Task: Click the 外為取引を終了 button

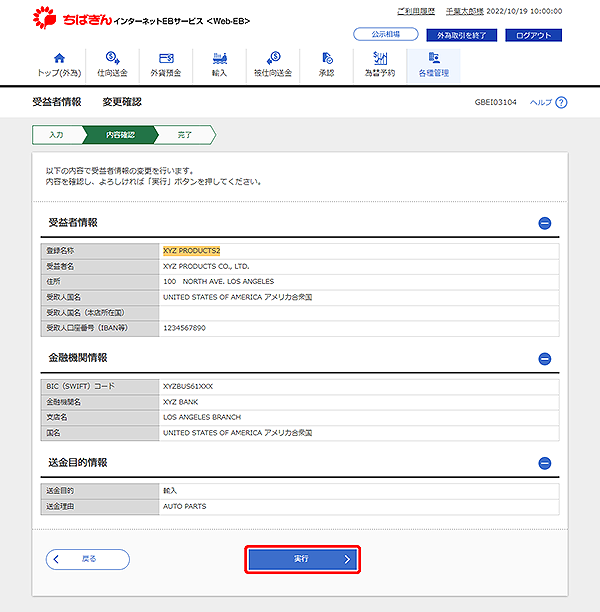Action: coord(461,35)
